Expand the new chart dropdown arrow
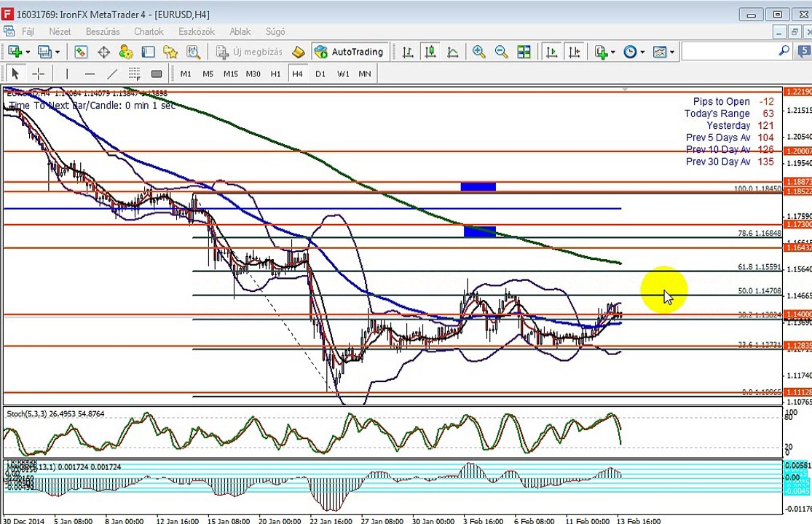Image resolution: width=812 pixels, height=524 pixels. [28, 52]
